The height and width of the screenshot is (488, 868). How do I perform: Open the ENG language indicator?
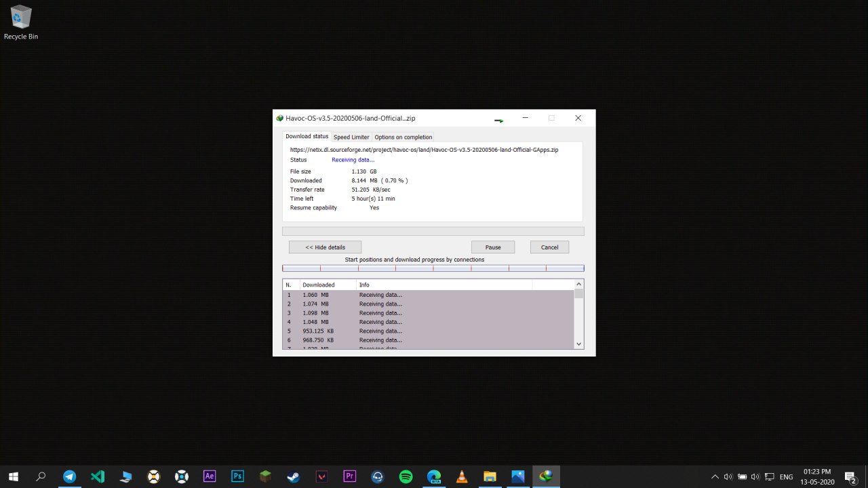tap(786, 477)
